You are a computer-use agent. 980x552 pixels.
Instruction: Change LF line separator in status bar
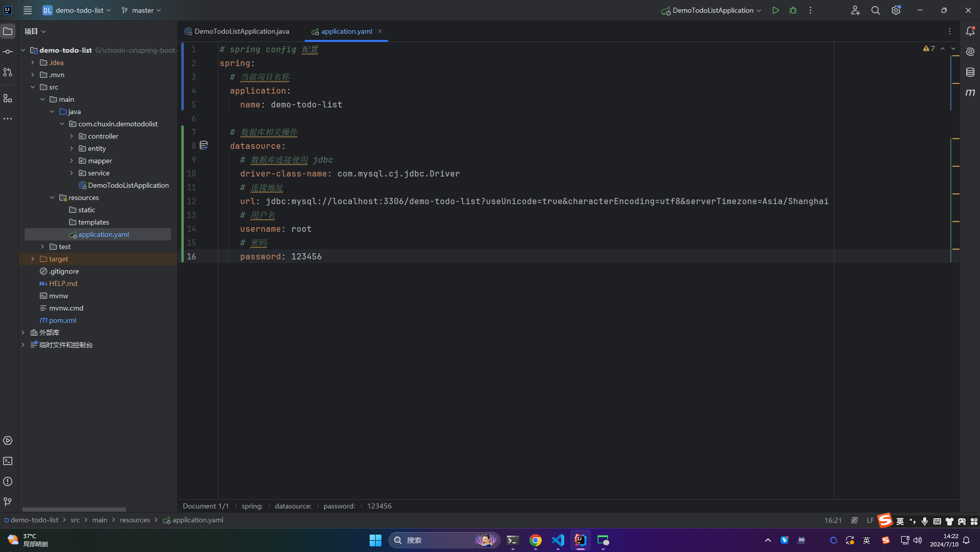click(x=870, y=520)
